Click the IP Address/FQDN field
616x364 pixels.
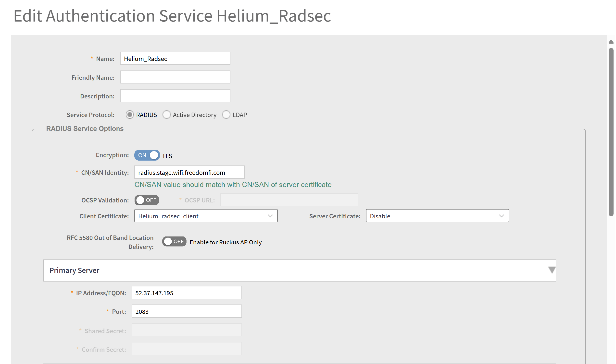[x=187, y=293]
